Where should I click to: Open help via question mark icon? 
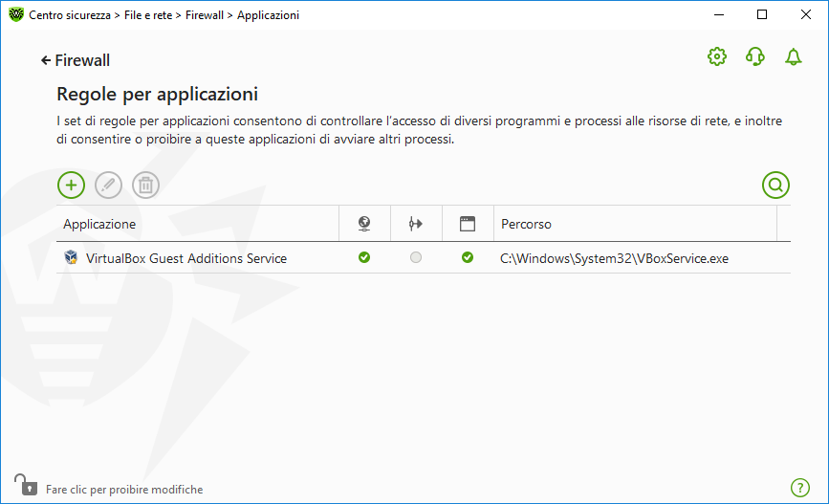pyautogui.click(x=800, y=488)
